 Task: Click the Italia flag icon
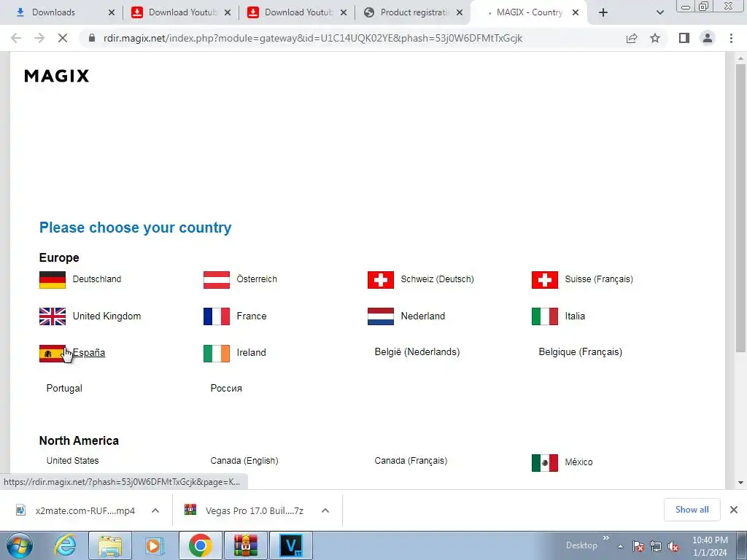click(x=544, y=316)
